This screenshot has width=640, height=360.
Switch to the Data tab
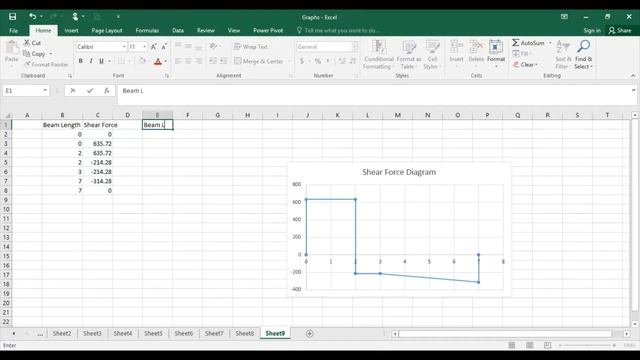(x=178, y=31)
